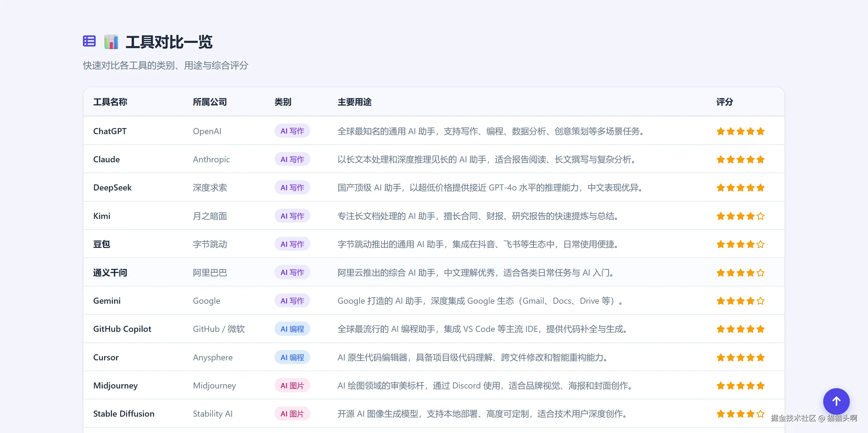
Task: Click the 月之暗面 company cell
Action: pyautogui.click(x=210, y=216)
